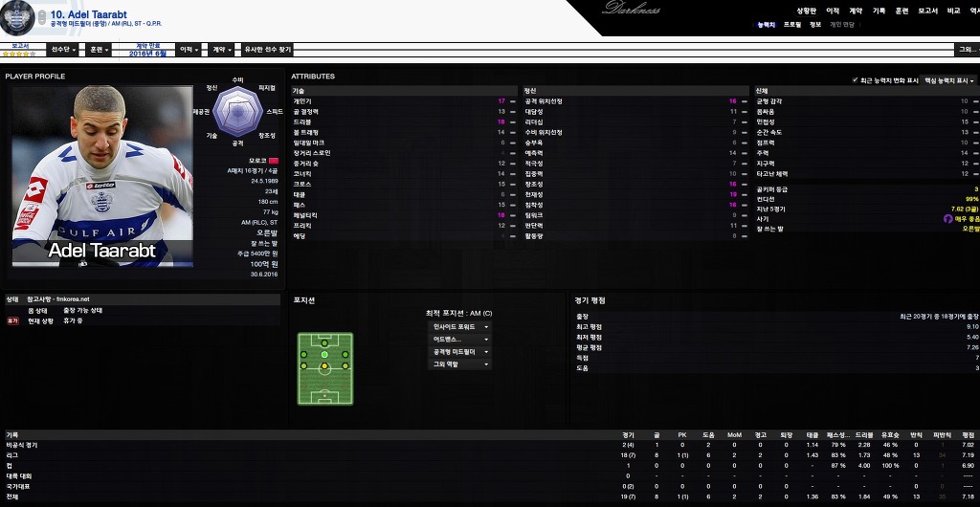
Task: Click the 평균 평점 row
Action: 776,348
